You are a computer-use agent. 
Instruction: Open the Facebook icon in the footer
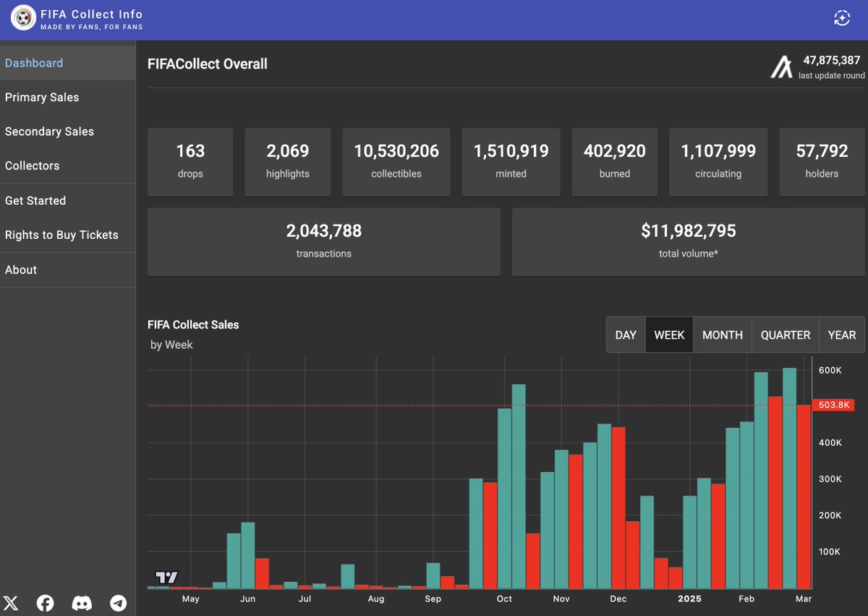pos(45,603)
